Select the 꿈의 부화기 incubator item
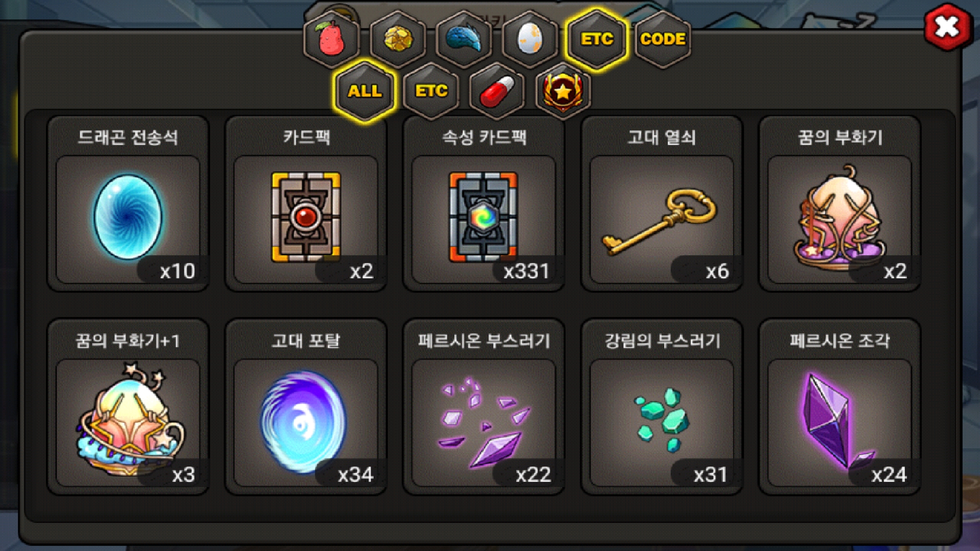The height and width of the screenshot is (551, 980). click(x=840, y=204)
